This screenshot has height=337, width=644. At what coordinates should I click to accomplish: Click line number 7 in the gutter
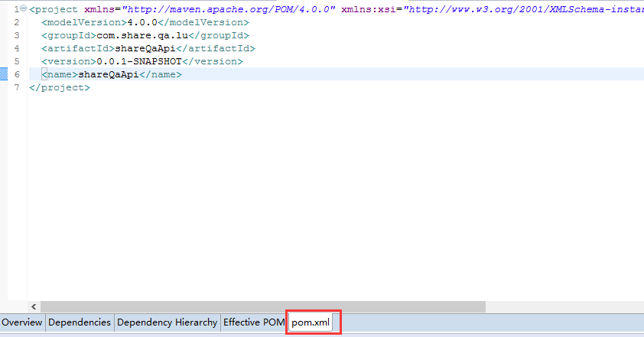click(17, 87)
